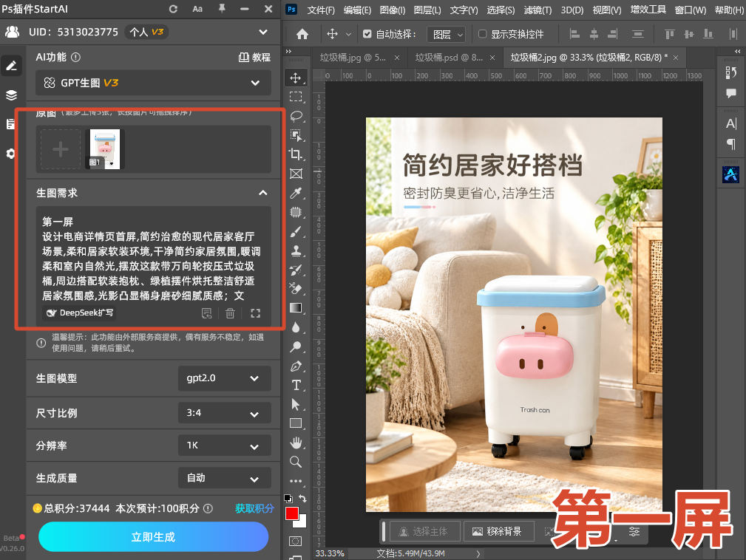Viewport: 746px width, 560px height.
Task: Open the Character panel icon
Action: 731,123
